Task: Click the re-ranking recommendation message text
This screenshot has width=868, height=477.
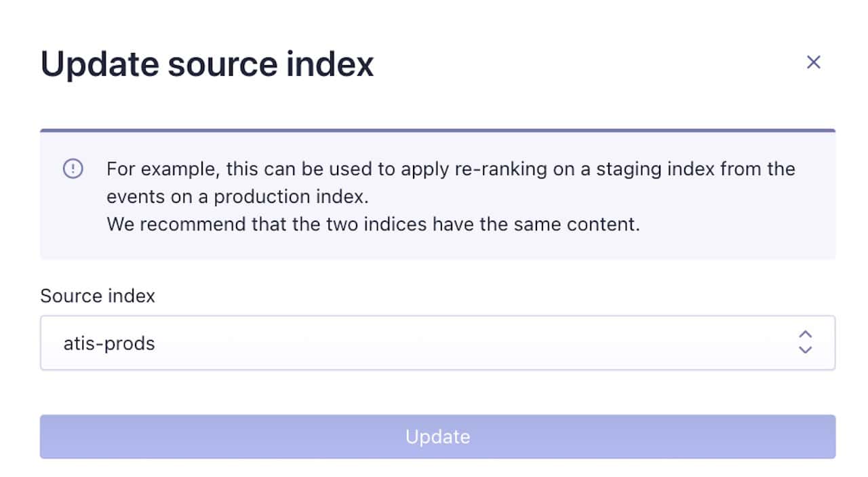Action: point(448,196)
